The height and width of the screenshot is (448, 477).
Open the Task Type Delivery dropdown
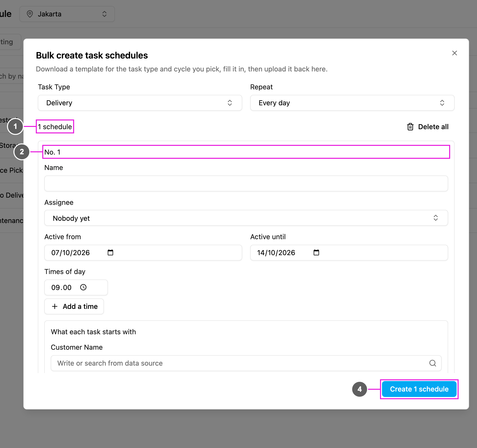[x=140, y=103]
